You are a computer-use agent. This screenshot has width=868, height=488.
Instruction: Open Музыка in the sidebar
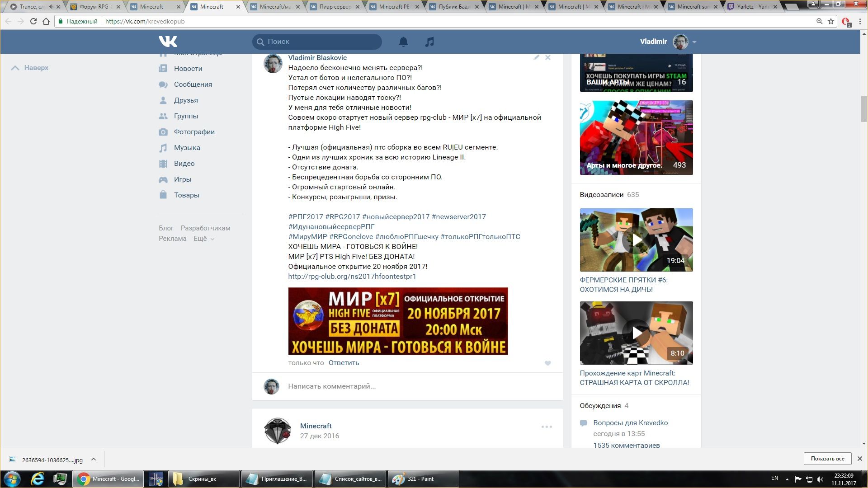tap(187, 148)
